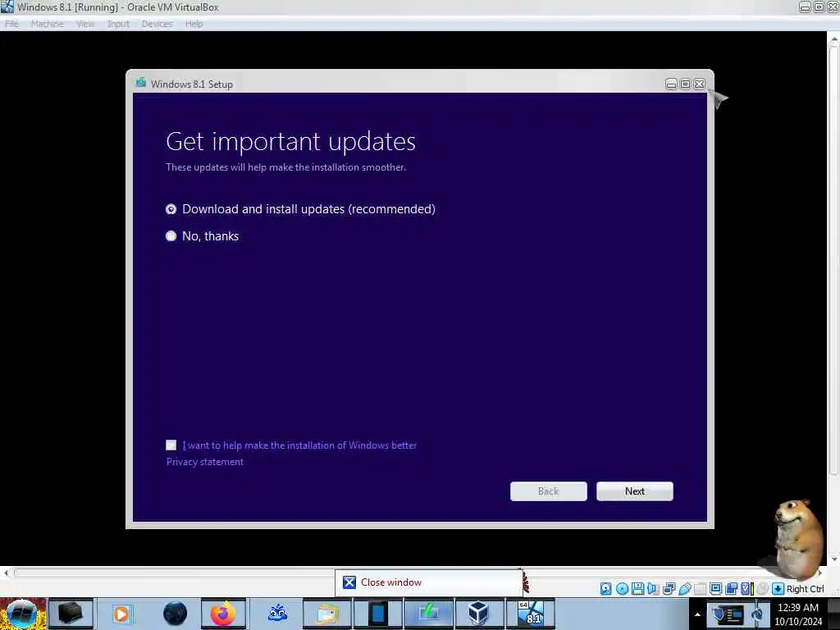
Task: Click the shared clipboard/folders status icon
Action: (731, 589)
